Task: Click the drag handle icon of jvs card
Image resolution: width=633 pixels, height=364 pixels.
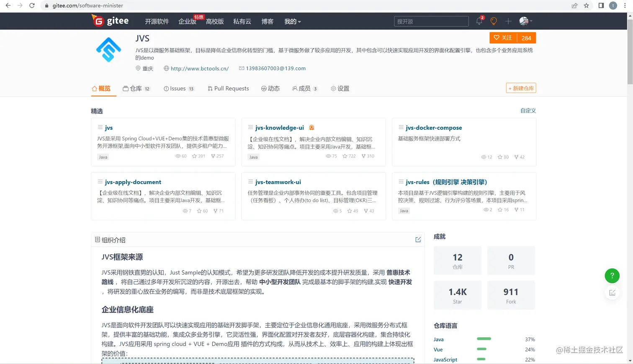Action: coord(100,127)
